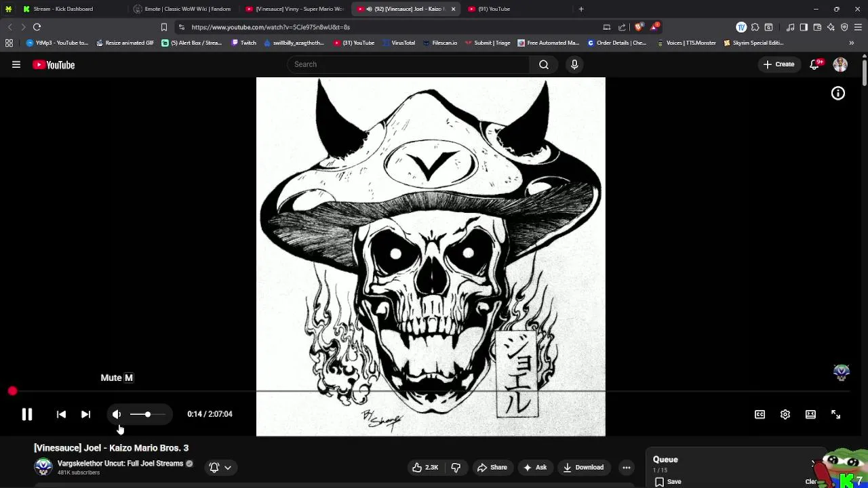Viewport: 868px width, 488px height.
Task: Share the video
Action: pos(492,467)
